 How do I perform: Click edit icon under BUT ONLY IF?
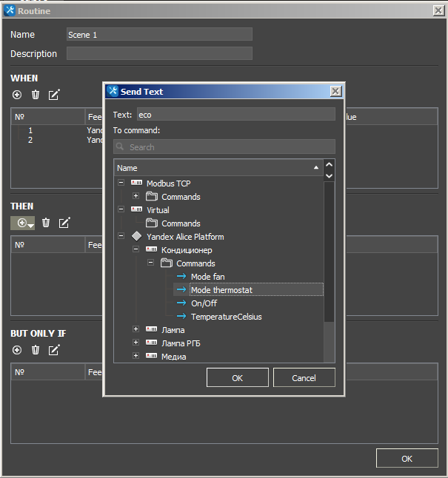tap(54, 350)
